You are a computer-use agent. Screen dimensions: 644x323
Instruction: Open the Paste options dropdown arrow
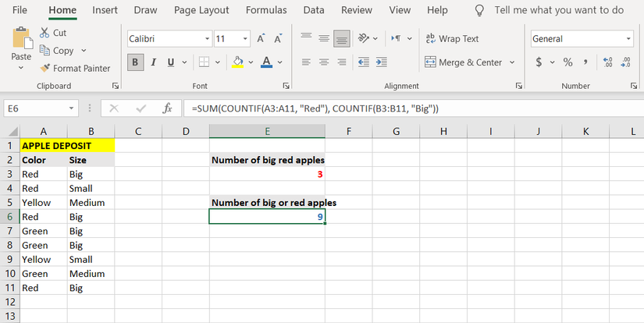coord(21,67)
